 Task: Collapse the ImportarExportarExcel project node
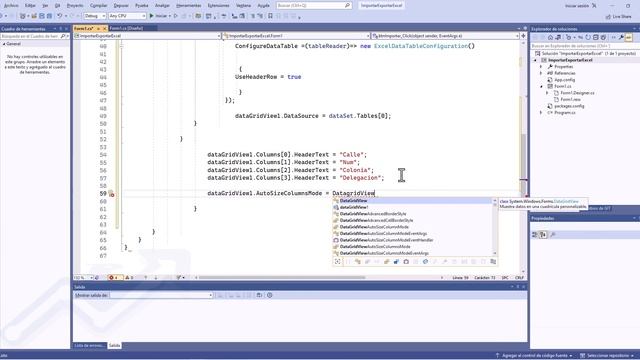pyautogui.click(x=536, y=60)
